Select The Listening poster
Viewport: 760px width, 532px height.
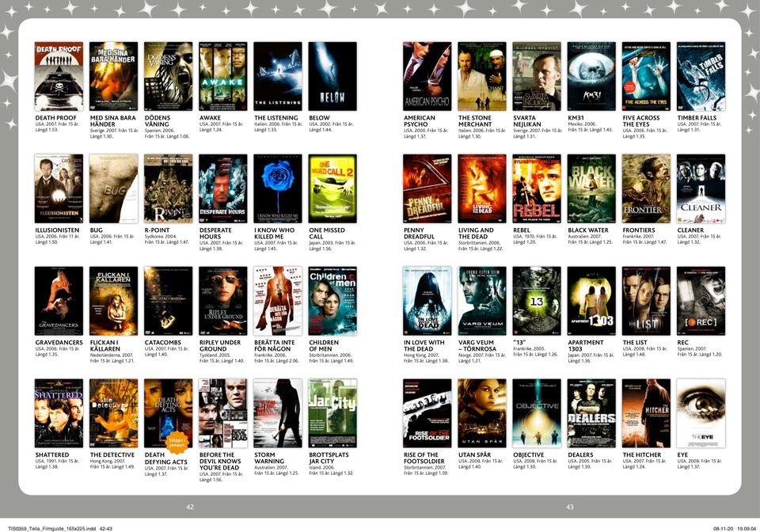pyautogui.click(x=278, y=76)
